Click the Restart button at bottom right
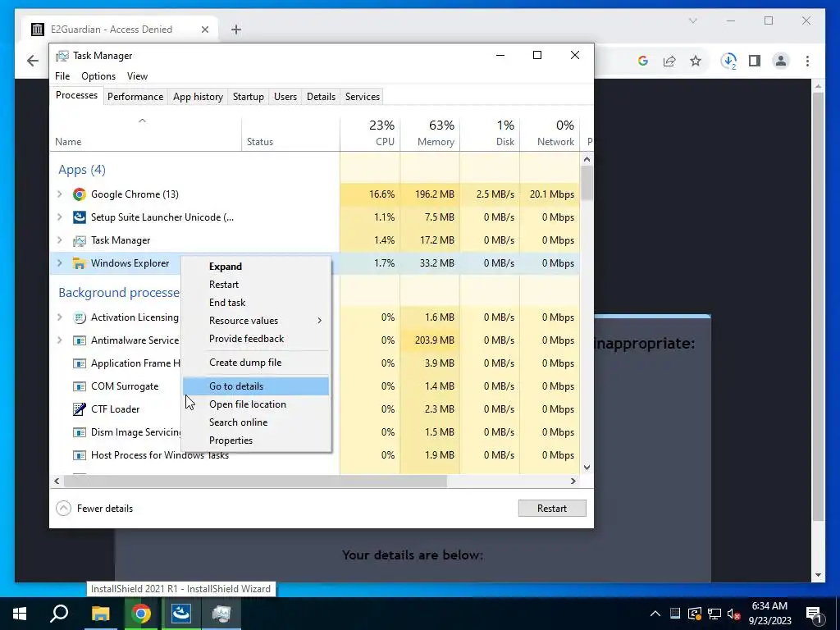This screenshot has width=840, height=630. coord(552,509)
